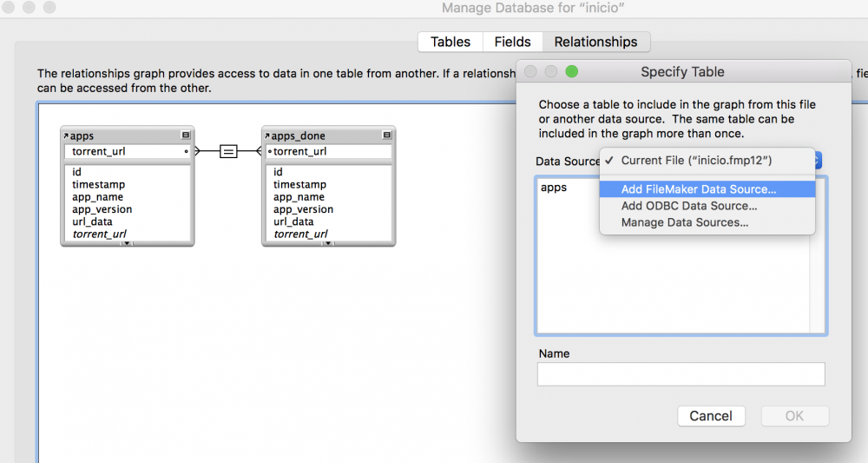Click the bottom resize arrow of apps_done table
This screenshot has width=868, height=463.
pos(327,243)
